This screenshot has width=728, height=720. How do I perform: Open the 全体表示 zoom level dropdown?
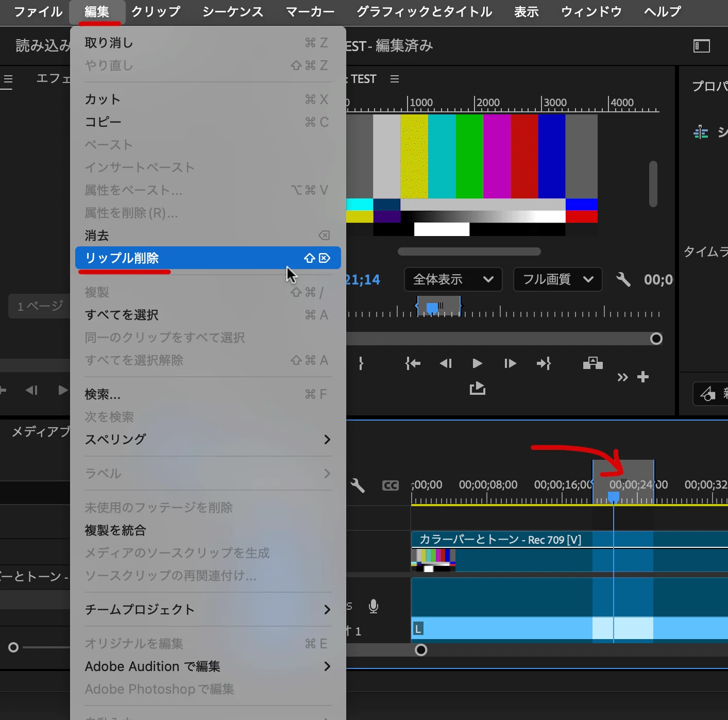point(453,279)
